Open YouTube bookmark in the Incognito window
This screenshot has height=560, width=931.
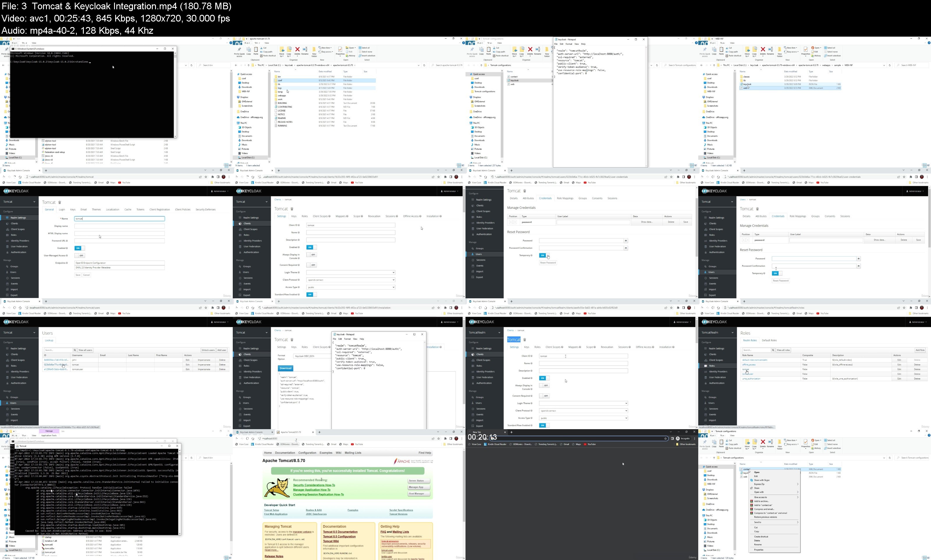[590, 444]
